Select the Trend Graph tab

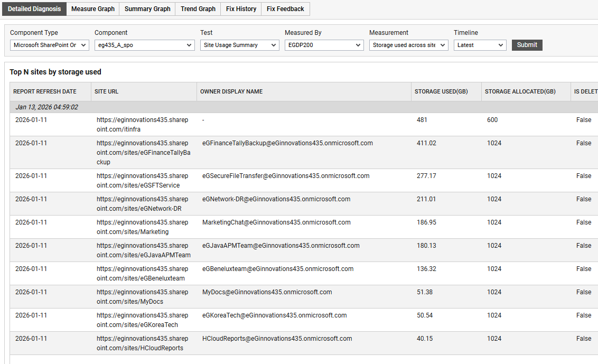click(x=198, y=9)
